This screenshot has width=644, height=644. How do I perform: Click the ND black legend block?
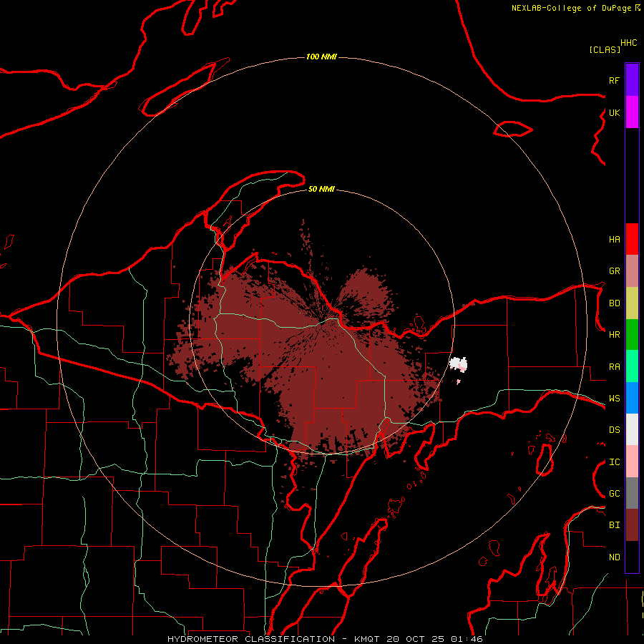click(x=632, y=557)
